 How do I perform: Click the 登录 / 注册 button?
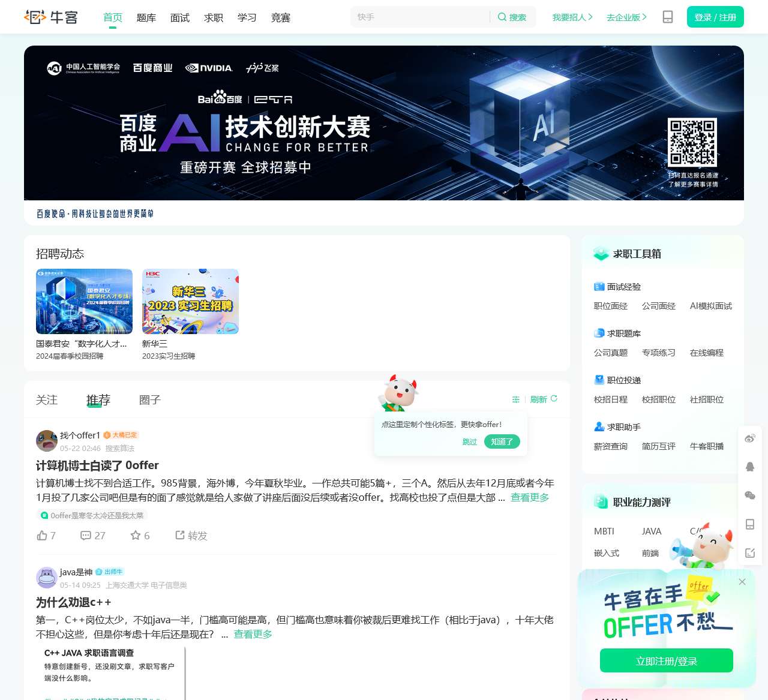tap(715, 17)
